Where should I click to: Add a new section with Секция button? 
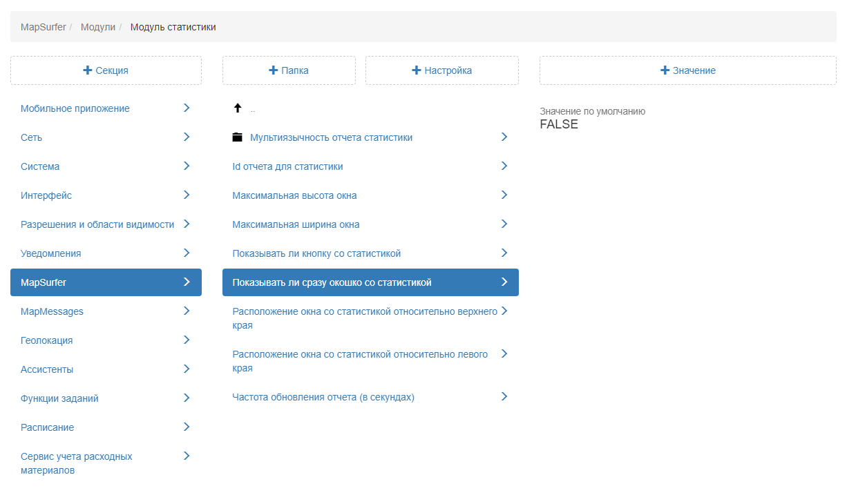click(x=106, y=70)
